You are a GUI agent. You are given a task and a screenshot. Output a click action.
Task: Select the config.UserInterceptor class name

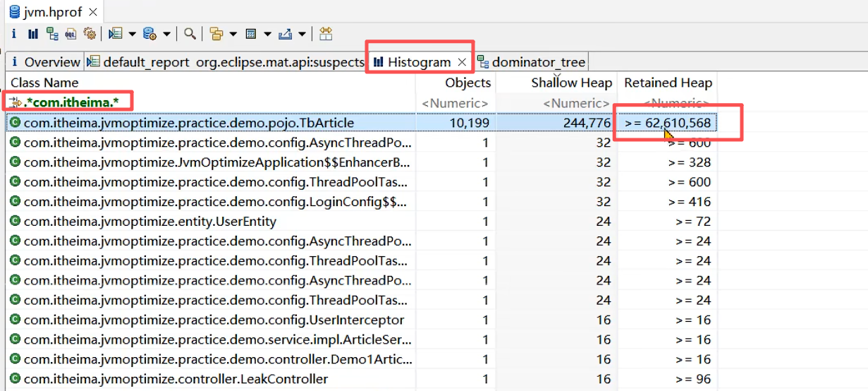[214, 320]
